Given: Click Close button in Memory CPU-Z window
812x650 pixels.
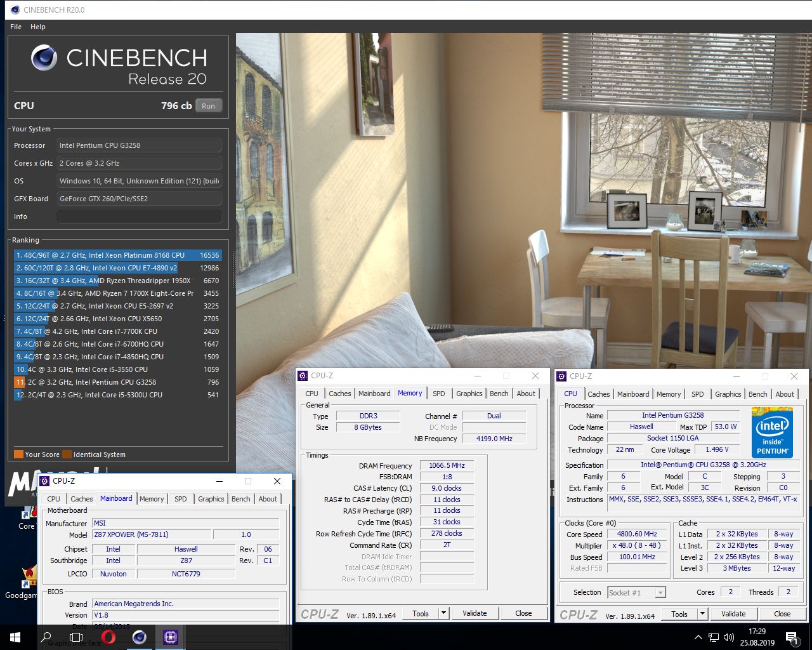Looking at the screenshot, I should tap(523, 613).
